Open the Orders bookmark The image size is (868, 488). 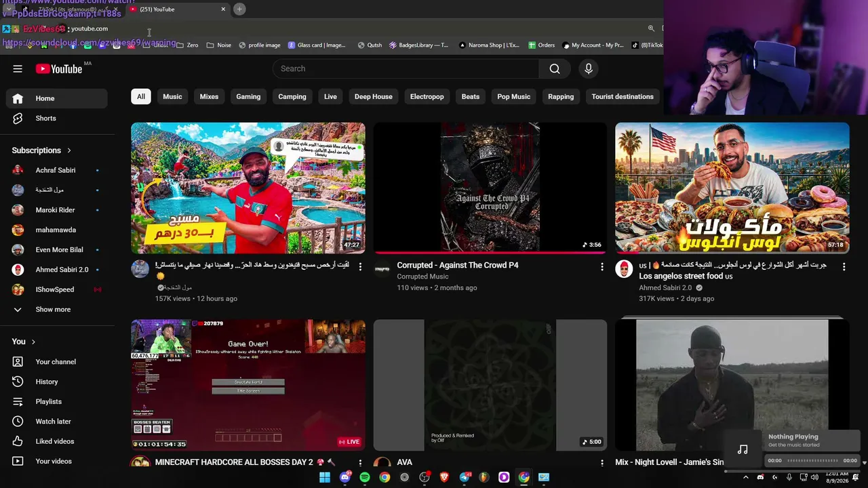(541, 45)
